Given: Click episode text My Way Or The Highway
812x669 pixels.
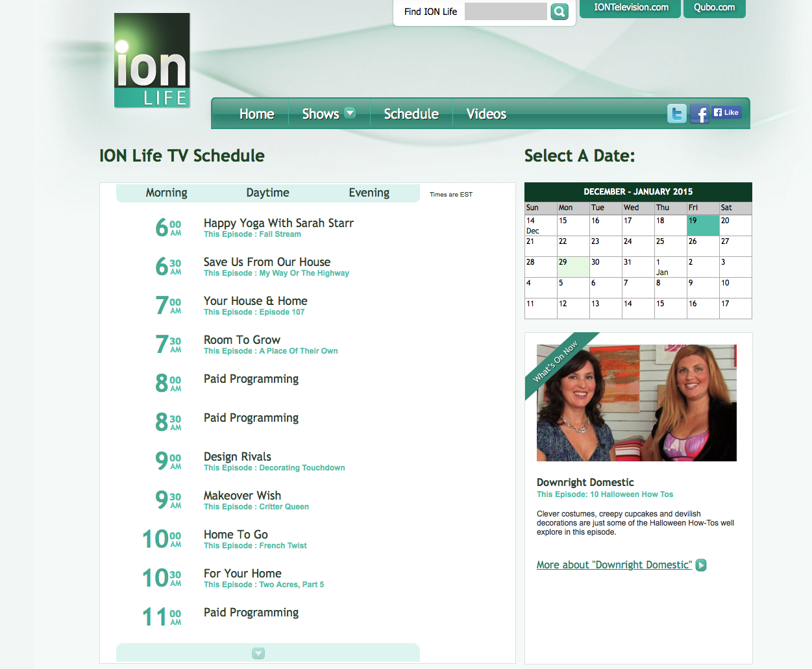Looking at the screenshot, I should 304,273.
